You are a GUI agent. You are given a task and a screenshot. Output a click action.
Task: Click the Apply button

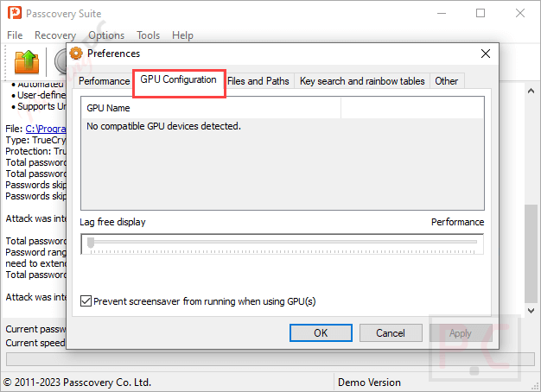(x=461, y=333)
